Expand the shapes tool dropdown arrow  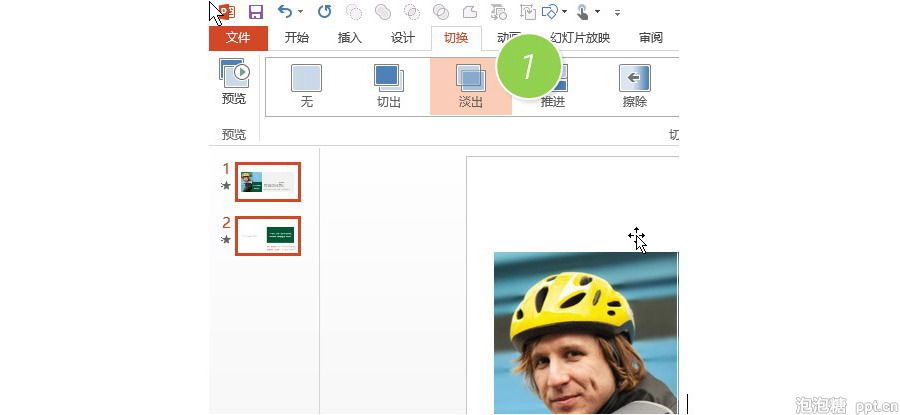click(x=565, y=12)
